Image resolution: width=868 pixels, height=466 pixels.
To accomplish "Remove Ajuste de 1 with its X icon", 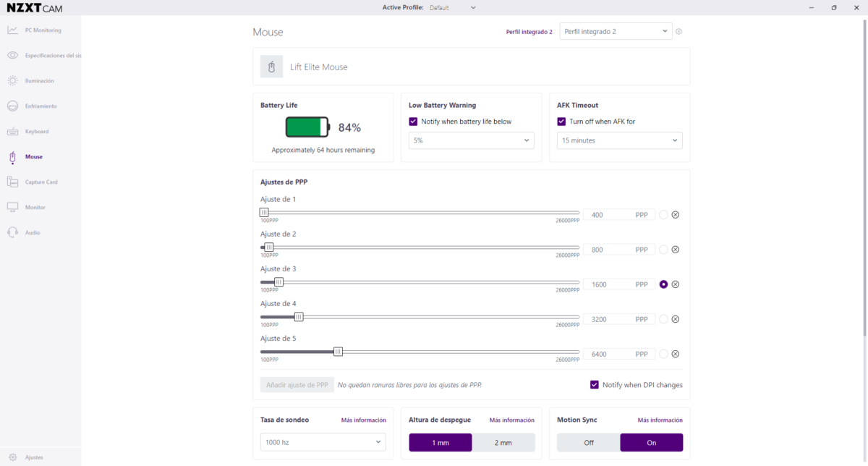I will [676, 215].
